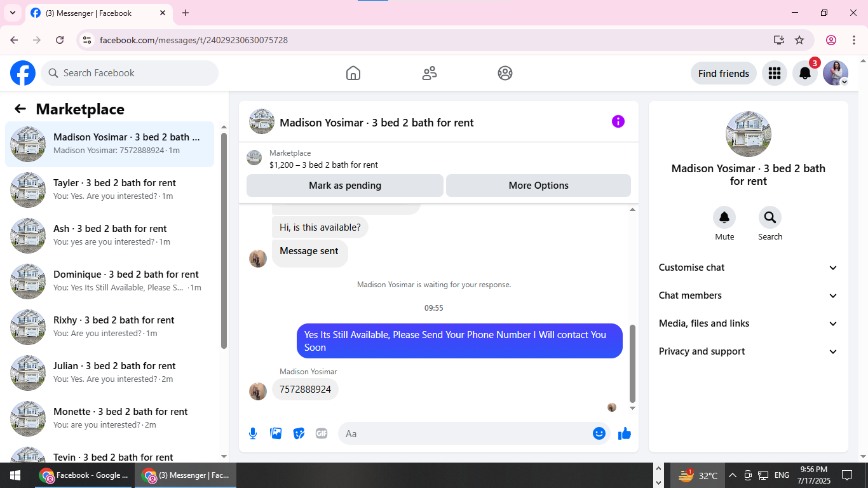The width and height of the screenshot is (868, 488).
Task: Click the message text box Aa
Action: pos(474,433)
